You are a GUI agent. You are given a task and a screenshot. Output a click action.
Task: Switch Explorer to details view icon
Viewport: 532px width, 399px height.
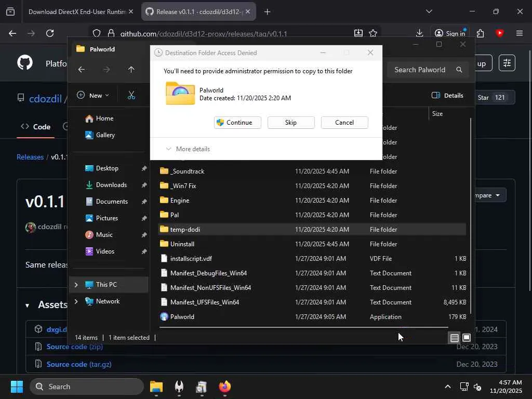coord(454,338)
